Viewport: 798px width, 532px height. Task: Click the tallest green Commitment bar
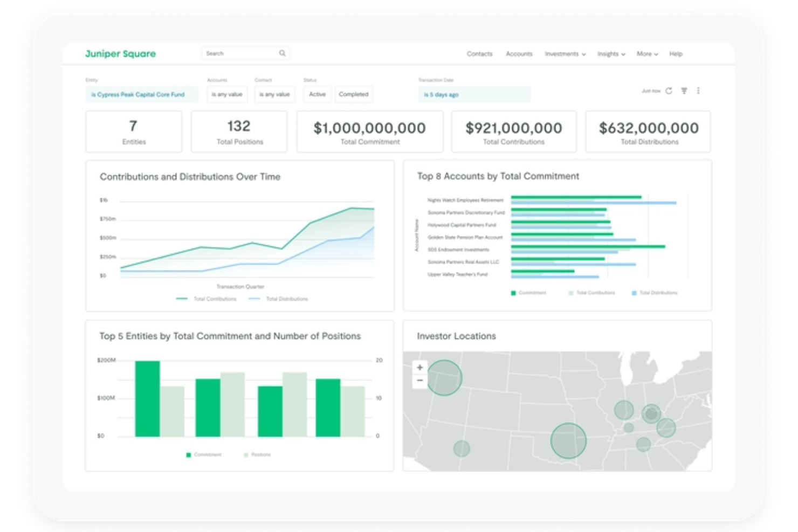pyautogui.click(x=147, y=398)
